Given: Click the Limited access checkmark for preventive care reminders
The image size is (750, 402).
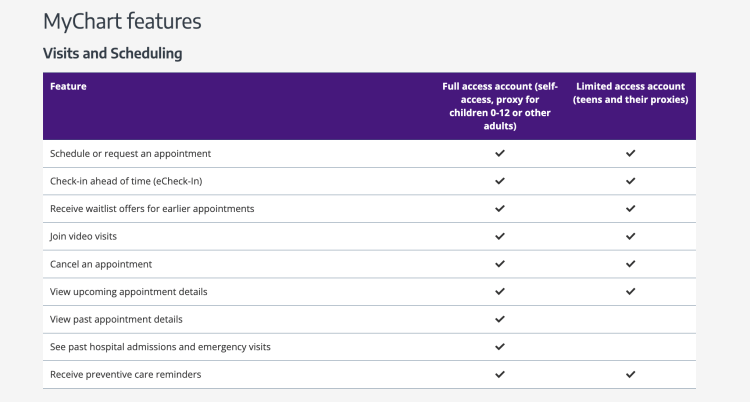Looking at the screenshot, I should click(630, 374).
